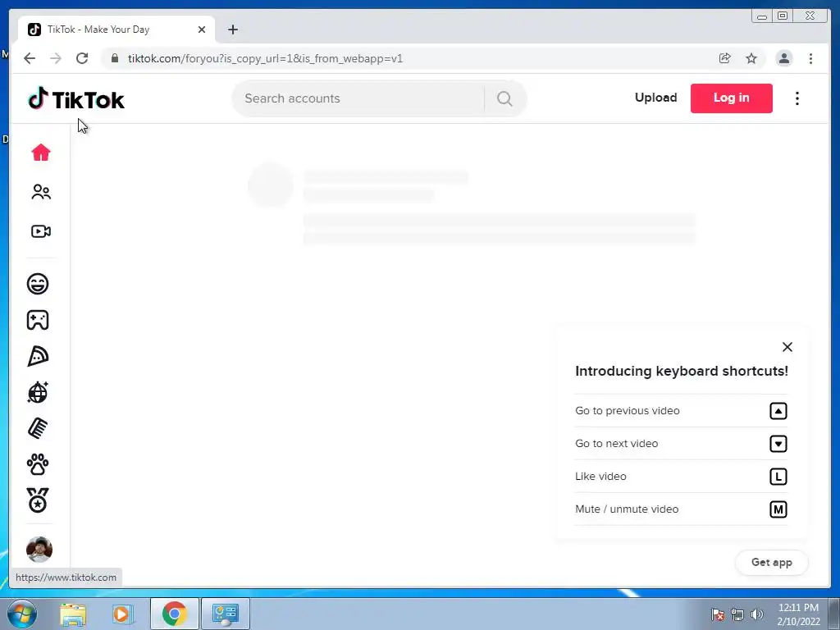This screenshot has height=630, width=840.
Task: Click the share page icon in address bar
Action: point(724,58)
